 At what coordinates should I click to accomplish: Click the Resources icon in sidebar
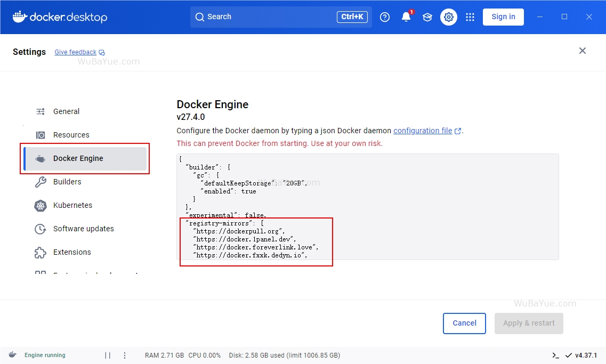coord(41,135)
